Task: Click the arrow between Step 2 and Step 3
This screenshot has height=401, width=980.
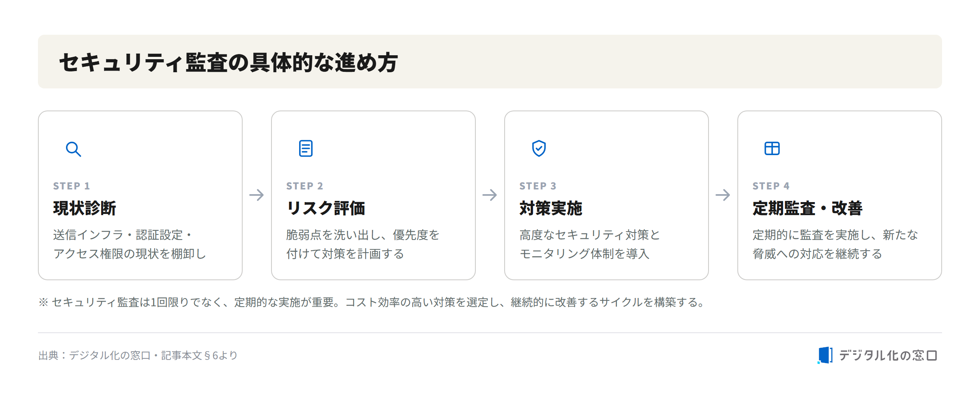Action: tap(490, 195)
